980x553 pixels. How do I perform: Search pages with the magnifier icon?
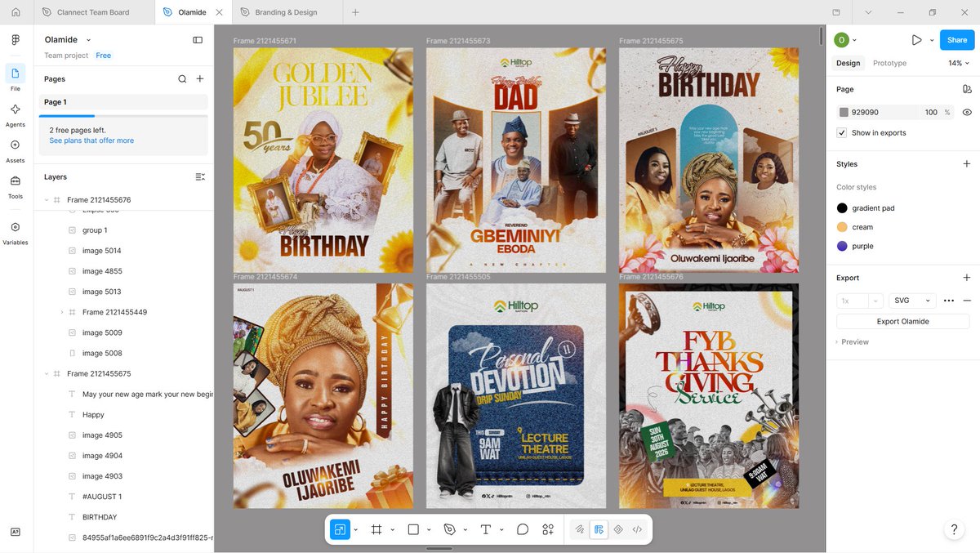click(182, 79)
